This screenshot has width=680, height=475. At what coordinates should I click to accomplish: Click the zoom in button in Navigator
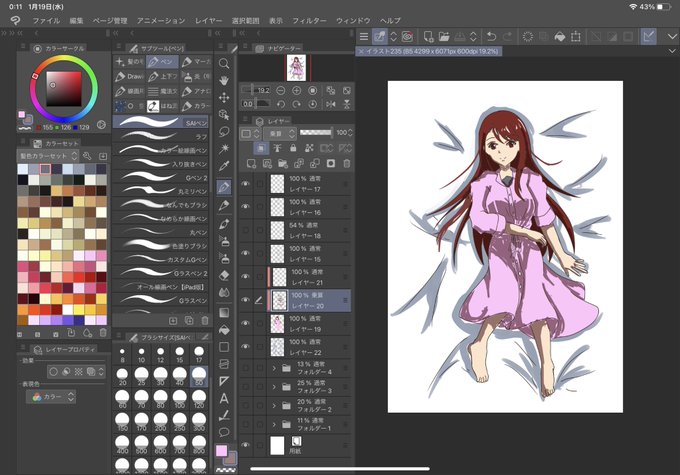pyautogui.click(x=296, y=90)
